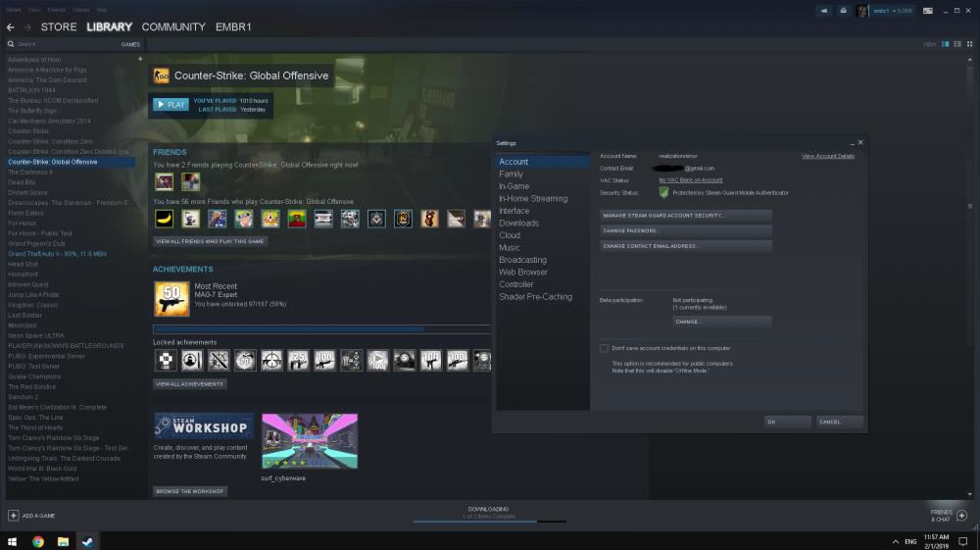980x550 pixels.
Task: Switch library to detail view
Action: click(945, 44)
